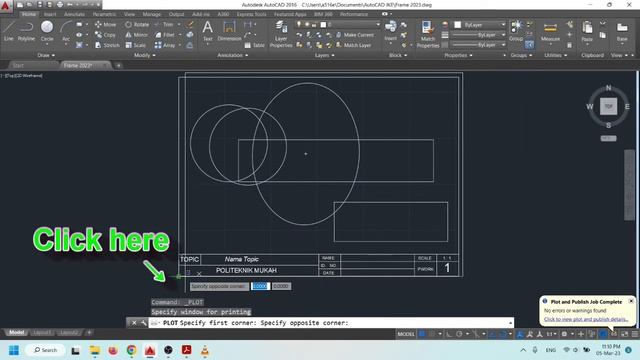The image size is (640, 360).
Task: Click the ByLayer color swatch
Action: [458, 25]
